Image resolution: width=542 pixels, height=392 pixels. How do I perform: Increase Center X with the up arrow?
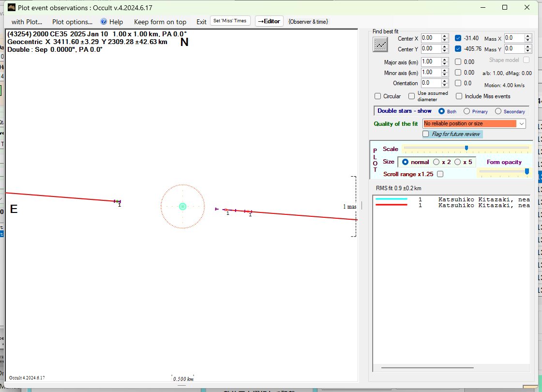pos(445,36)
